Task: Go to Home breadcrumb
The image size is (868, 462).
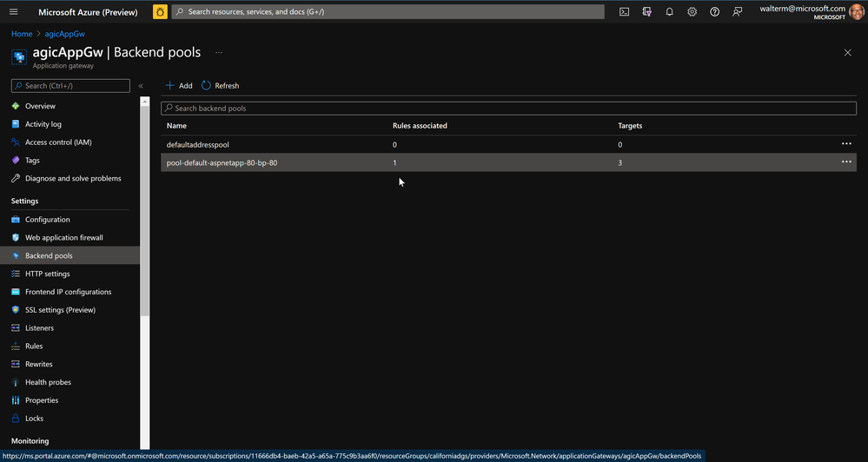Action: pos(22,34)
